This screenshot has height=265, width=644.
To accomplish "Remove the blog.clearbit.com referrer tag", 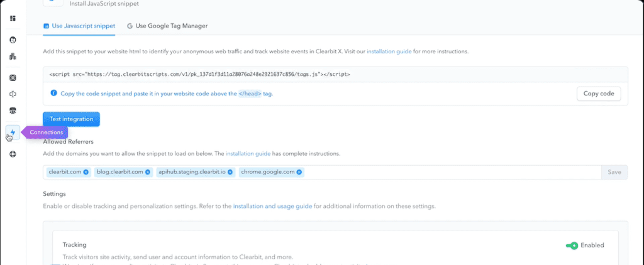I will tap(147, 172).
